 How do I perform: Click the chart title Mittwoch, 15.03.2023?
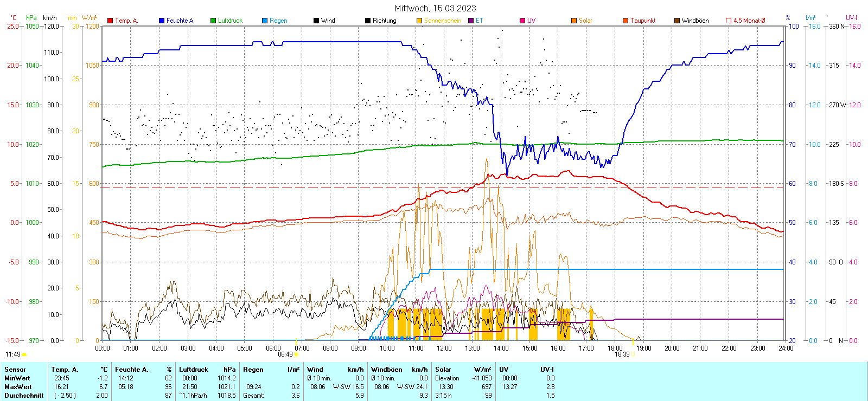pos(435,8)
